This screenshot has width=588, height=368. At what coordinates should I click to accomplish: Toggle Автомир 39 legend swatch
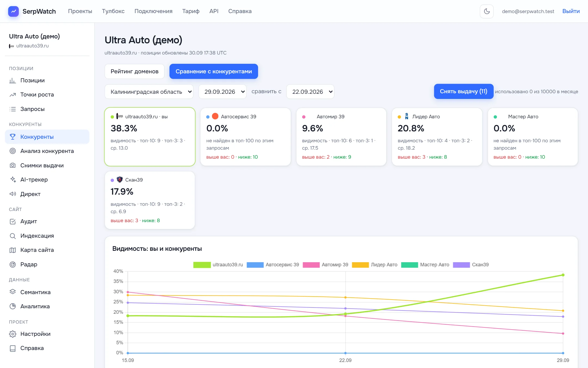pyautogui.click(x=311, y=265)
